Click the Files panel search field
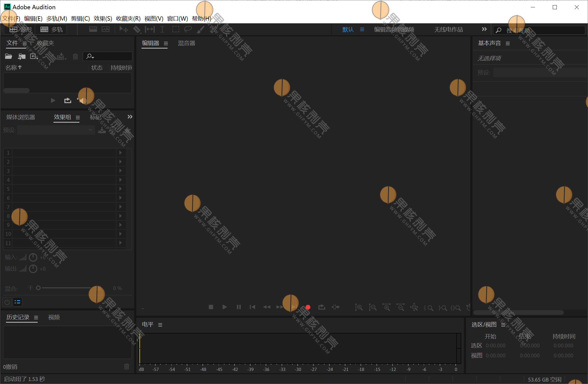This screenshot has width=588, height=384. 108,56
